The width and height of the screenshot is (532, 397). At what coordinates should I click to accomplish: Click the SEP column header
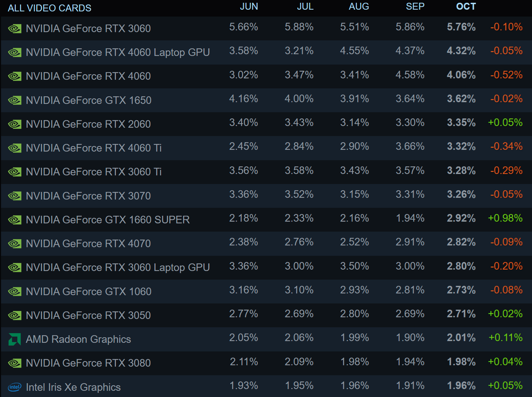pos(415,7)
